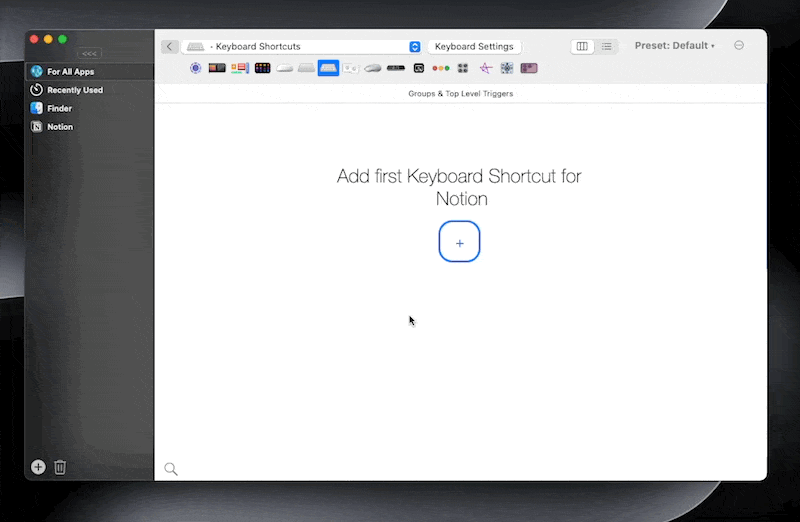Select Finder in the app list
The height and width of the screenshot is (522, 800).
tap(89, 108)
